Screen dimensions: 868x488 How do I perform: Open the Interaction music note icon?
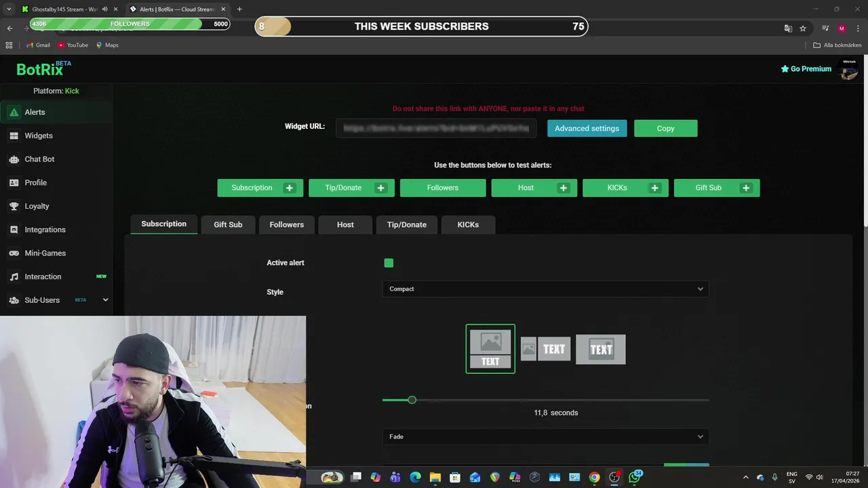[x=14, y=277]
